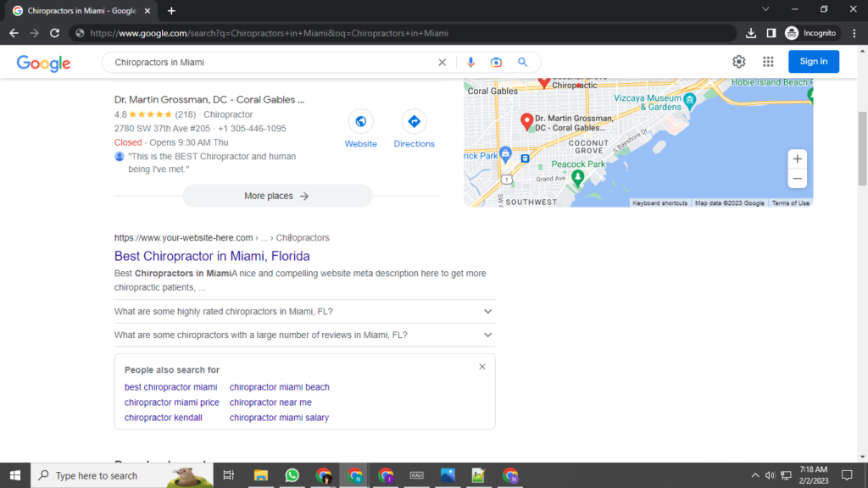Open the Windows Start menu
Viewport: 868px width, 488px height.
pyautogui.click(x=15, y=475)
